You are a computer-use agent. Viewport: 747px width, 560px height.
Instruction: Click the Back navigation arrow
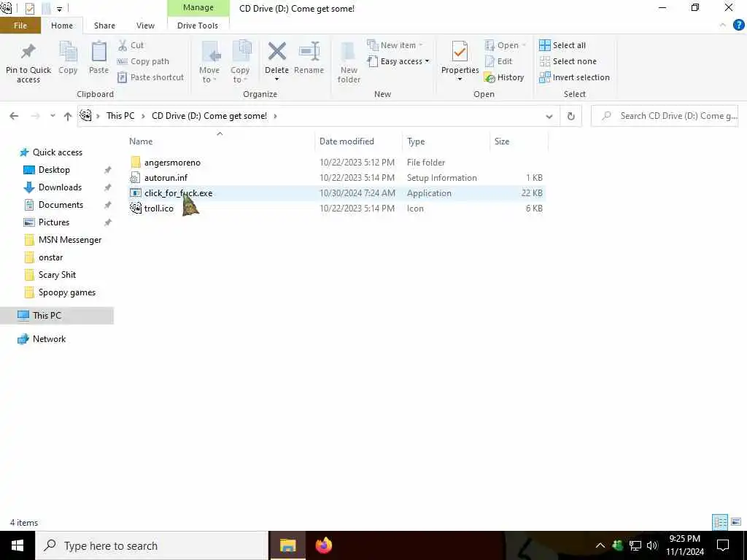pyautogui.click(x=14, y=116)
